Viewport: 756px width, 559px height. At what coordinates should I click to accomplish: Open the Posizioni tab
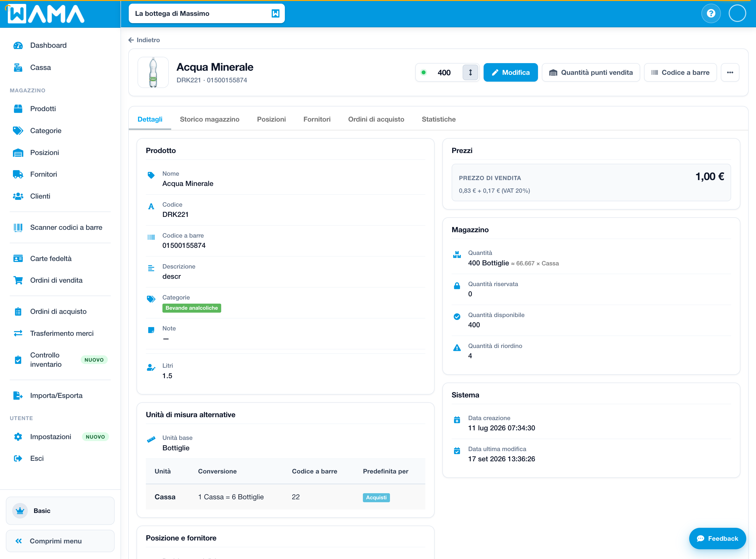[271, 119]
